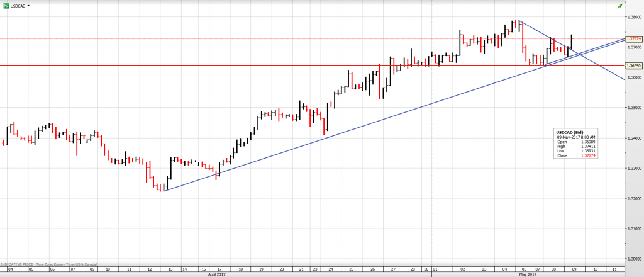Select the 1.36390 horizontal line price label
The width and height of the screenshot is (644, 277).
pyautogui.click(x=633, y=65)
